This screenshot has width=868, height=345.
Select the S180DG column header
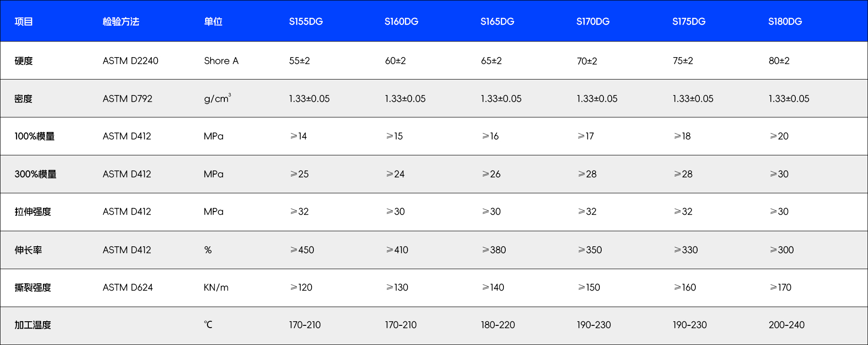(785, 21)
